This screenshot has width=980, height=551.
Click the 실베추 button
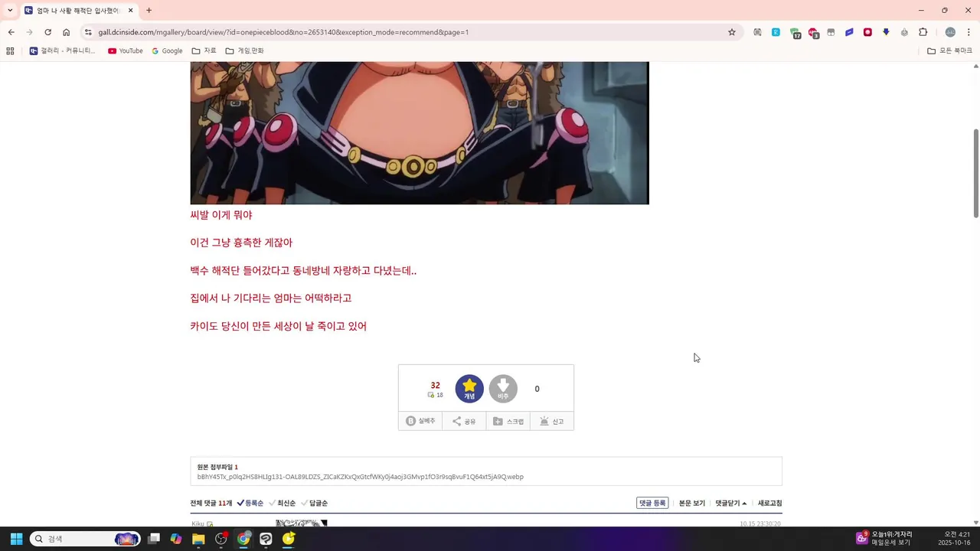point(420,421)
